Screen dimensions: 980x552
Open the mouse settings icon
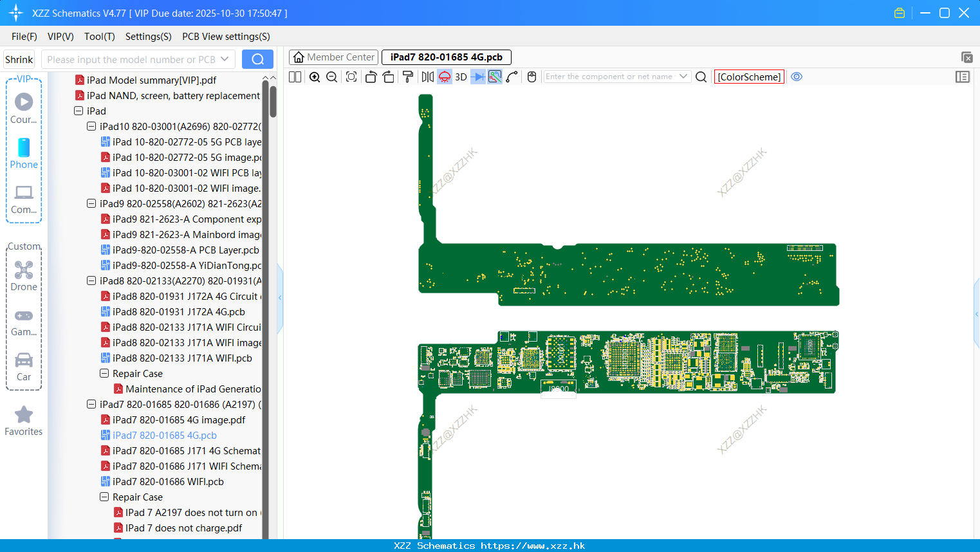[532, 77]
